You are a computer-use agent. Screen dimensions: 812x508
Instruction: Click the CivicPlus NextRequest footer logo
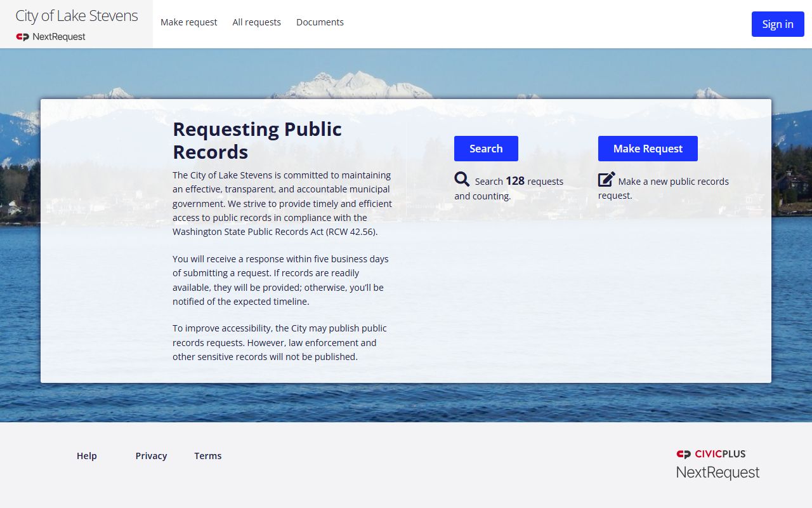(x=717, y=464)
